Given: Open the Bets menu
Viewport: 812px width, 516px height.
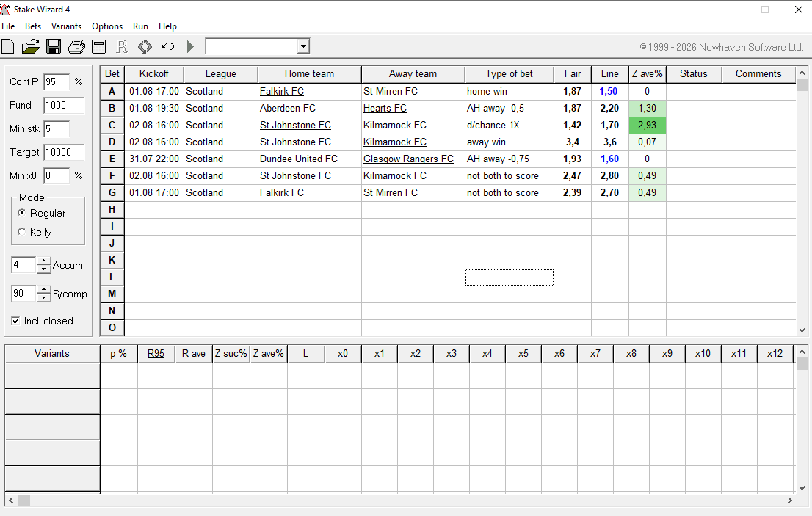Looking at the screenshot, I should (33, 26).
